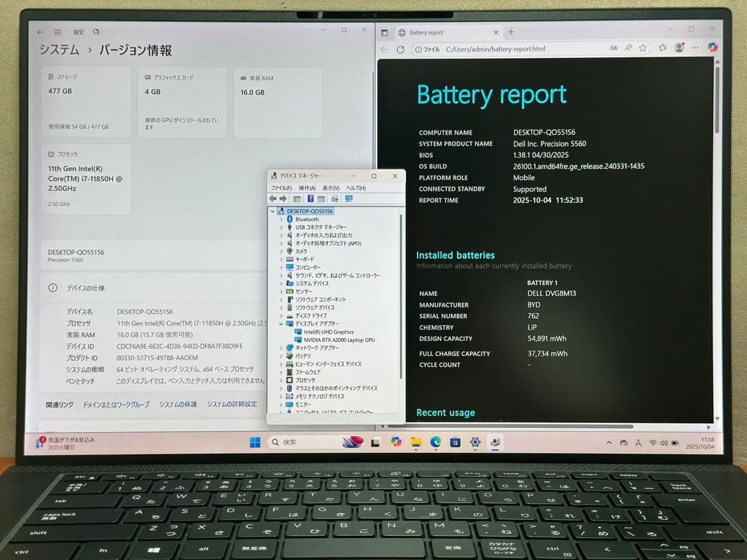Click the favorites star in Edge address bar
The image size is (747, 560).
coord(643,48)
